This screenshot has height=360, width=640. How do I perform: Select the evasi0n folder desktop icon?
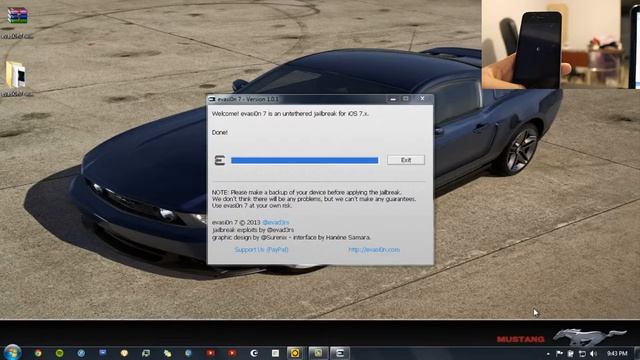[x=17, y=79]
